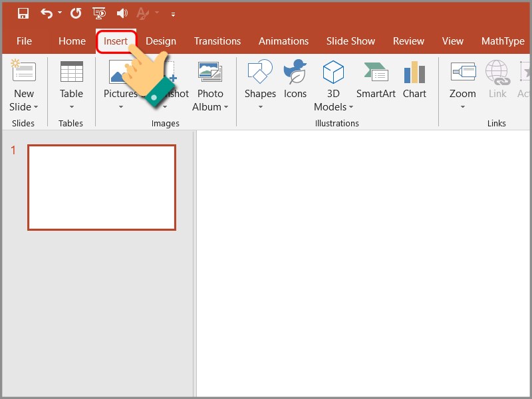Insert SmartArt graphic

tap(375, 80)
